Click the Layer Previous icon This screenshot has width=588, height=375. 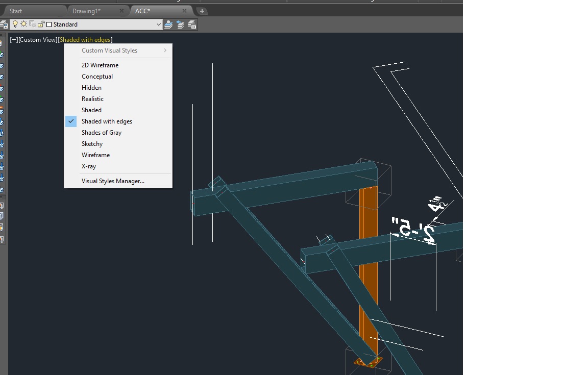[x=180, y=25]
